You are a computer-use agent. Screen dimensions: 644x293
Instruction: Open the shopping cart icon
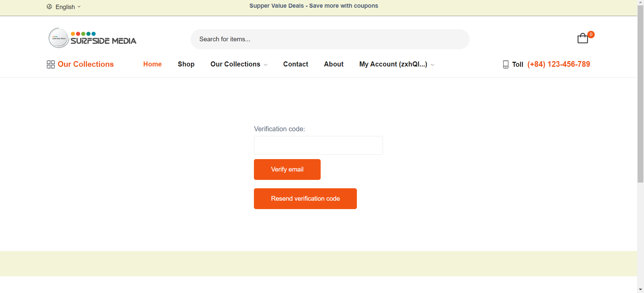pos(583,38)
